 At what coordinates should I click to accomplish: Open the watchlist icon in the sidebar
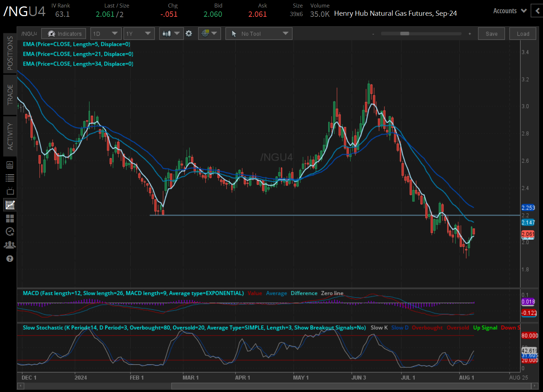point(10,178)
